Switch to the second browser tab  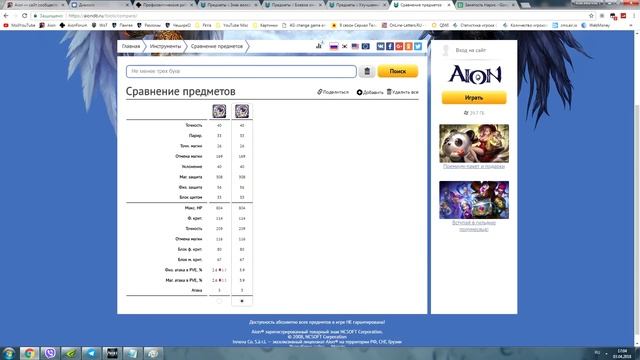point(100,5)
